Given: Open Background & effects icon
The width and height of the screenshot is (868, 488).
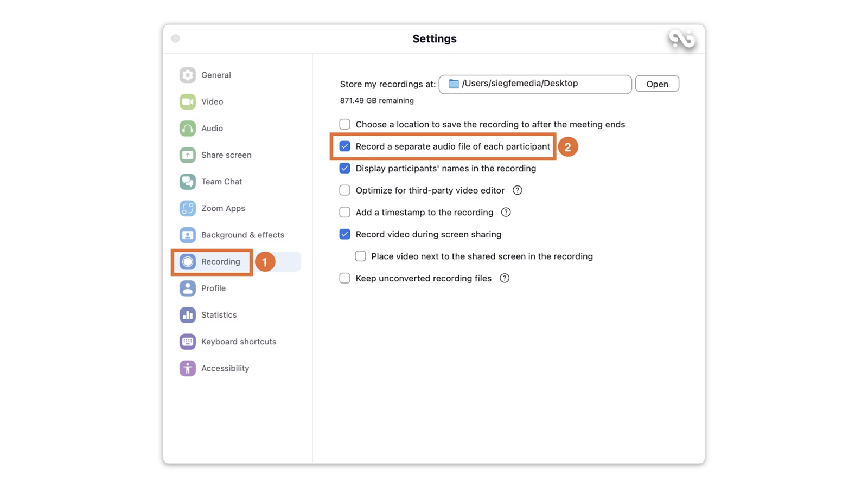Looking at the screenshot, I should (188, 235).
